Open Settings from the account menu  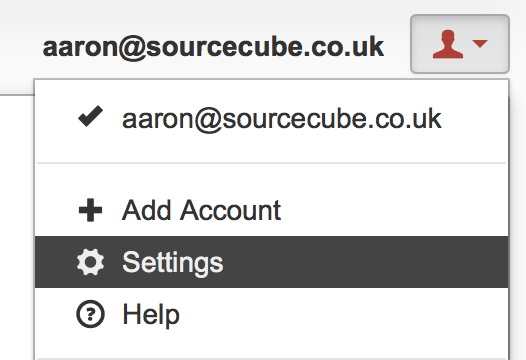(271, 262)
